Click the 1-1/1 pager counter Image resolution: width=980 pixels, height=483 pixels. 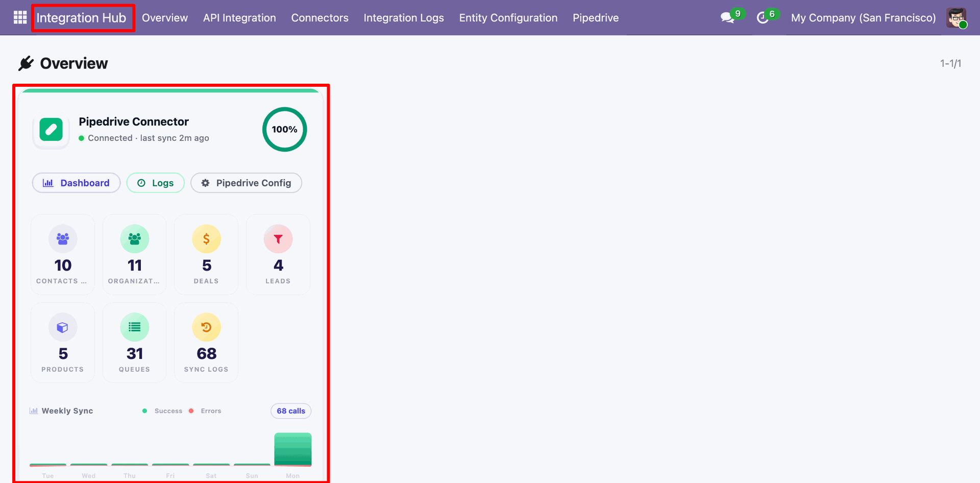pos(951,63)
